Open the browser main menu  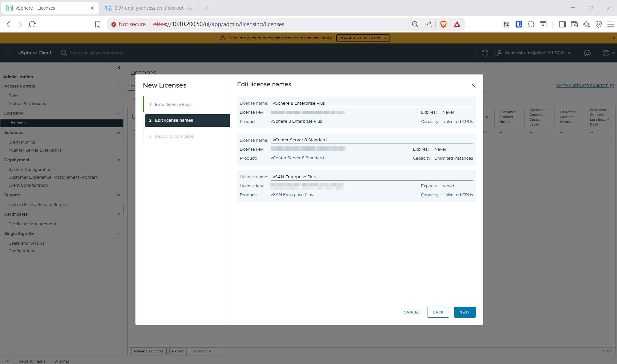coord(611,24)
